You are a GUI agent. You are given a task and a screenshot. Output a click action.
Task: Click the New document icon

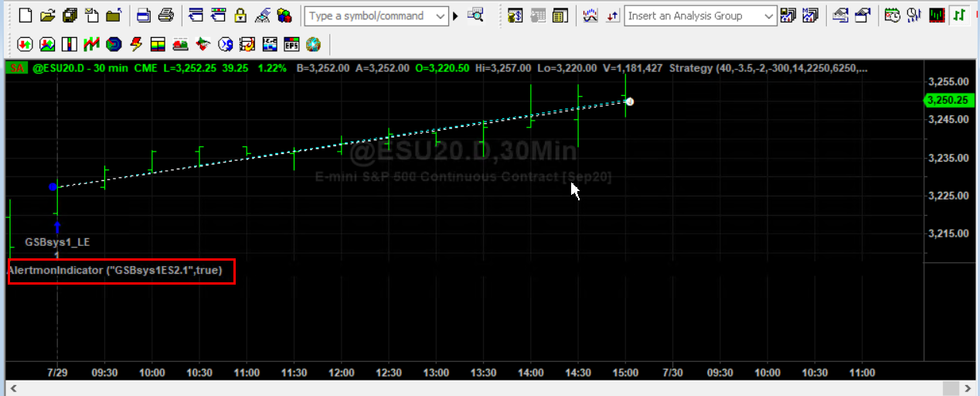pyautogui.click(x=25, y=15)
